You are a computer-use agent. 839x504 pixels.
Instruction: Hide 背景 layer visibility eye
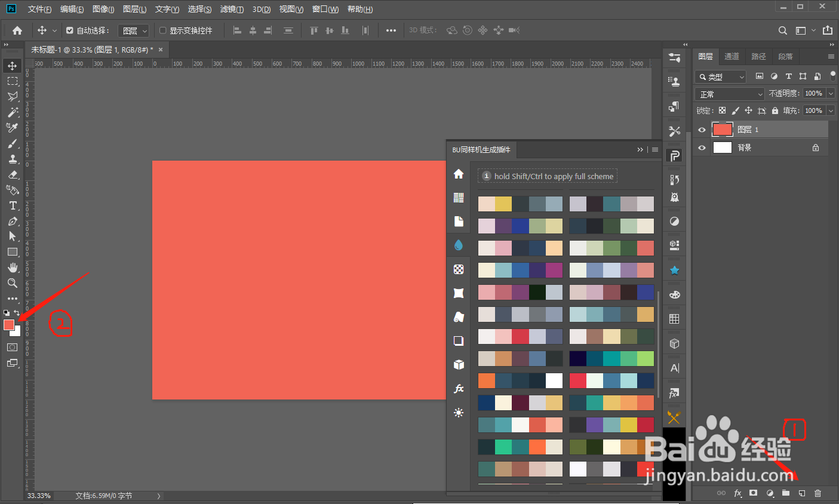(702, 147)
